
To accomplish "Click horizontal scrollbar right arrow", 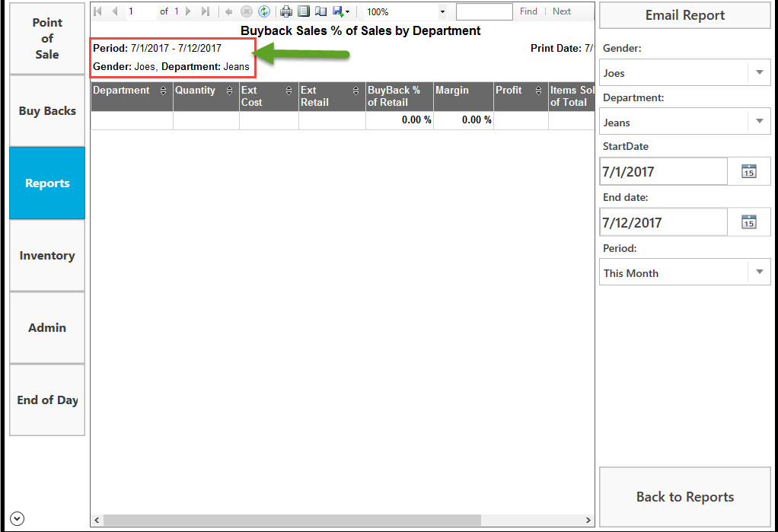I will (588, 520).
